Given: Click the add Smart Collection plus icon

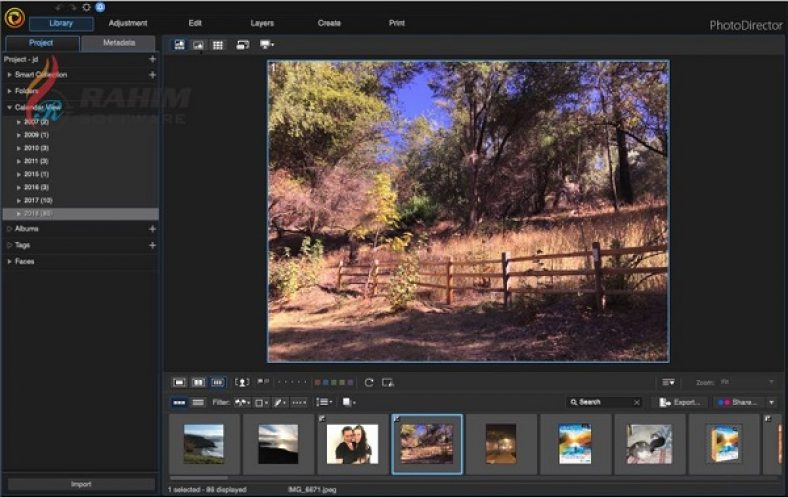Looking at the screenshot, I should (x=152, y=74).
